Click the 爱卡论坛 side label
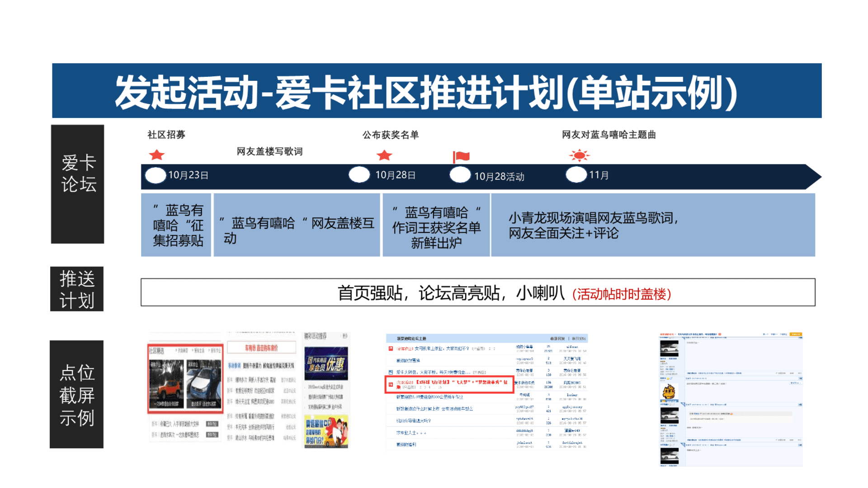Screen dimensions: 868x488 (78, 184)
